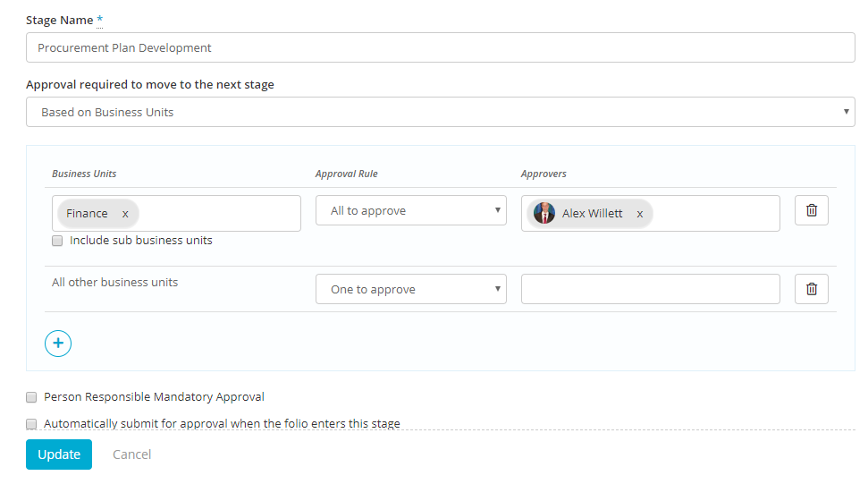Open the All to approve dropdown
The image size is (868, 484).
pyautogui.click(x=410, y=210)
